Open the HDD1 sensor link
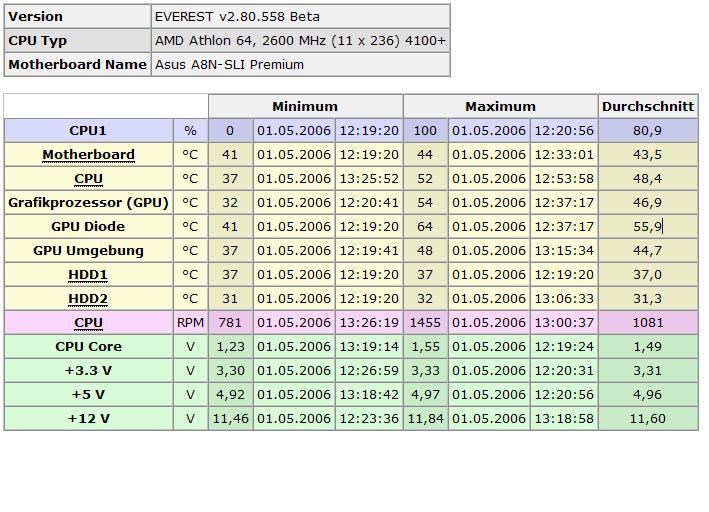709x512 pixels. tap(88, 275)
